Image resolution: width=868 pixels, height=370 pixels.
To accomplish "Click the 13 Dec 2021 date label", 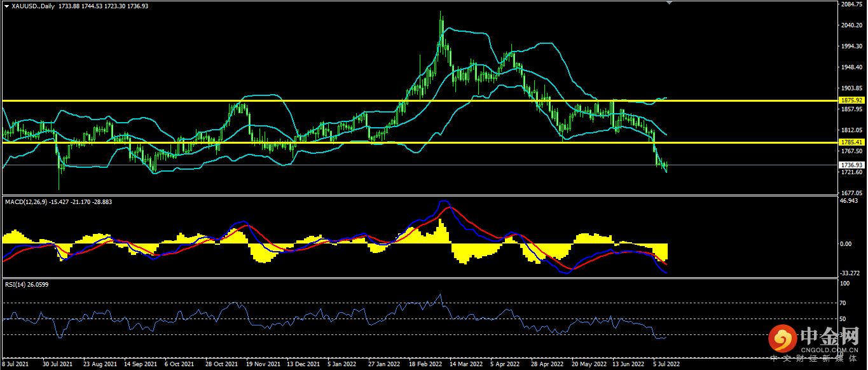I will click(x=303, y=365).
